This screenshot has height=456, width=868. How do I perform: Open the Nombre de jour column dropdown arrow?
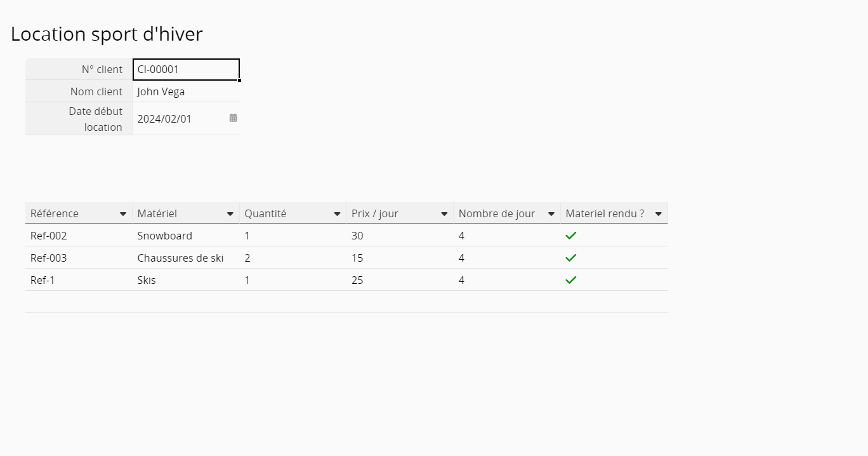pos(551,214)
